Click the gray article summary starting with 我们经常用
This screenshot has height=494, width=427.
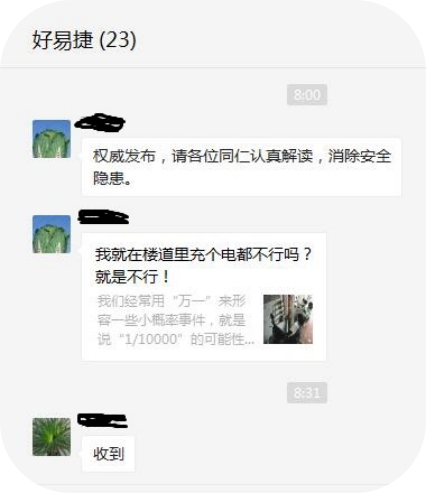(176, 320)
